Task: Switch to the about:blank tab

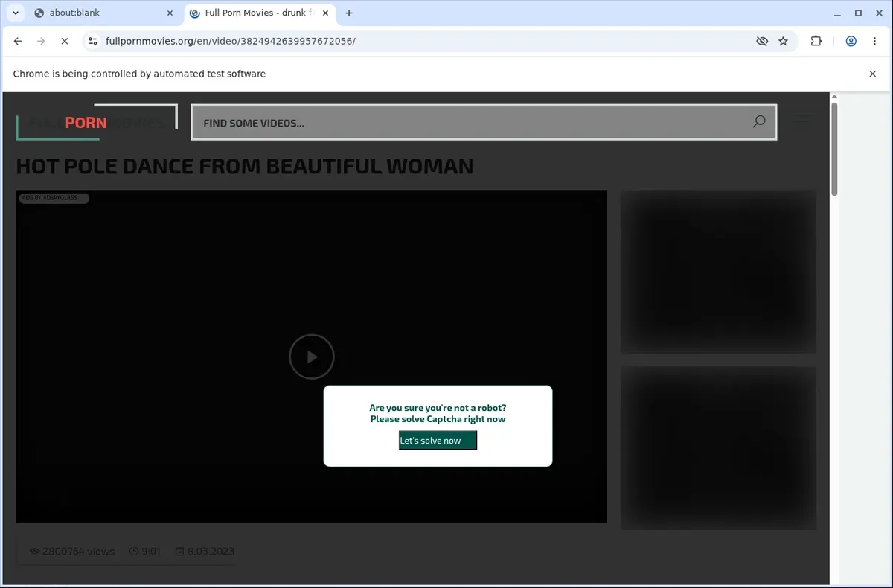Action: pyautogui.click(x=102, y=13)
